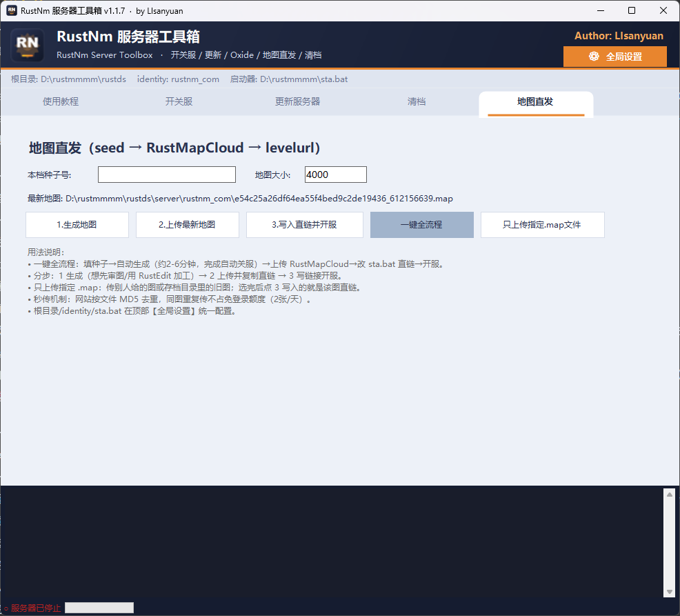This screenshot has width=680, height=616.
Task: Click the log panel scrollbar up arrow
Action: click(x=669, y=495)
